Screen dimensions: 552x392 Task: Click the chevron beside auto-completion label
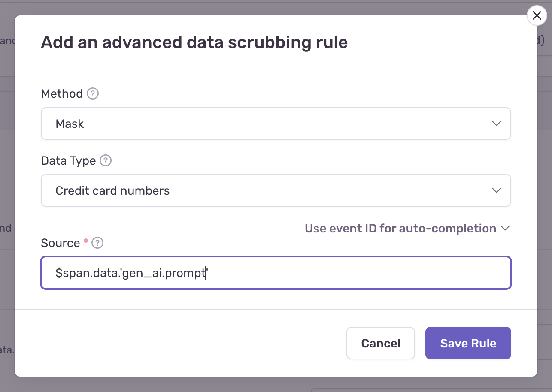(505, 228)
